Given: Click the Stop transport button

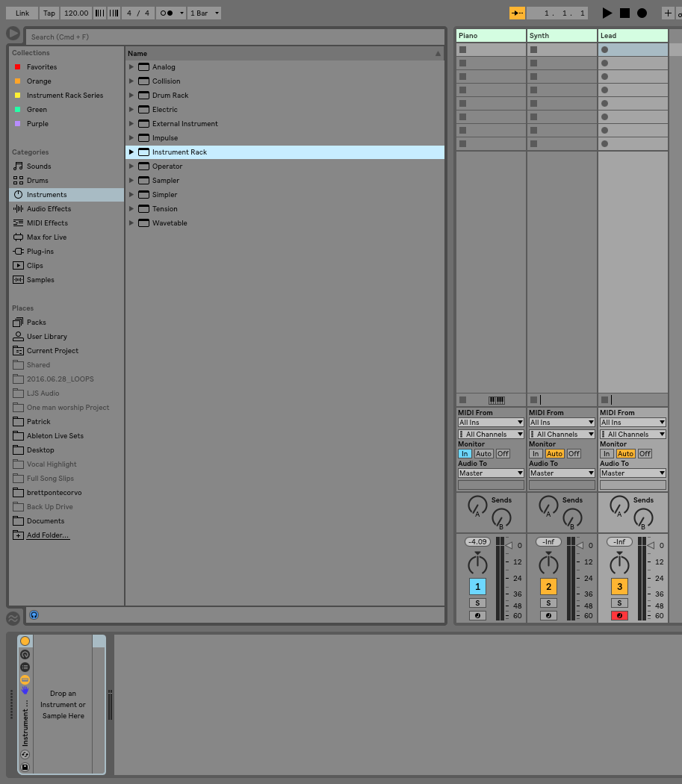Looking at the screenshot, I should pyautogui.click(x=624, y=13).
